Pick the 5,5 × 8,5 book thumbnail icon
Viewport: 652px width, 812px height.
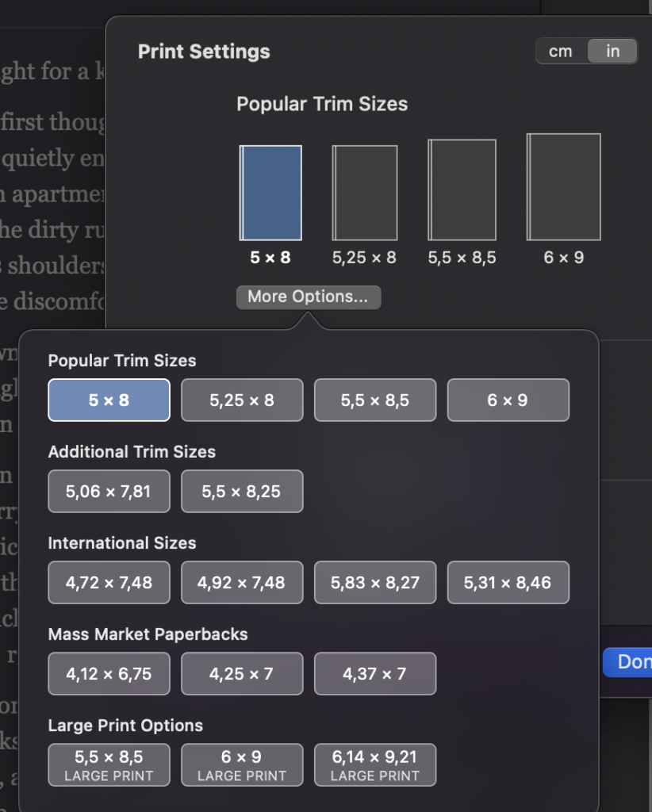(x=462, y=190)
